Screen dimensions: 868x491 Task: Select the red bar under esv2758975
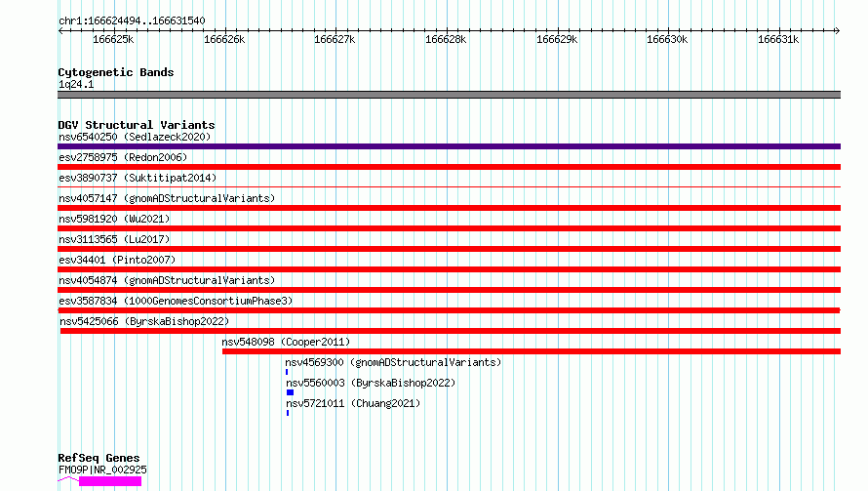[449, 167]
